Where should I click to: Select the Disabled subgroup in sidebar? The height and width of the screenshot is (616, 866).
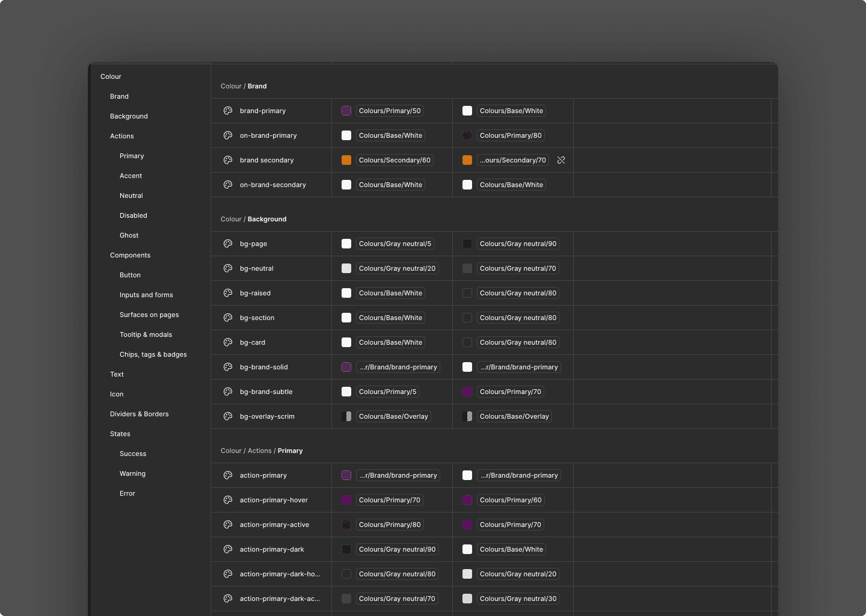click(x=134, y=215)
